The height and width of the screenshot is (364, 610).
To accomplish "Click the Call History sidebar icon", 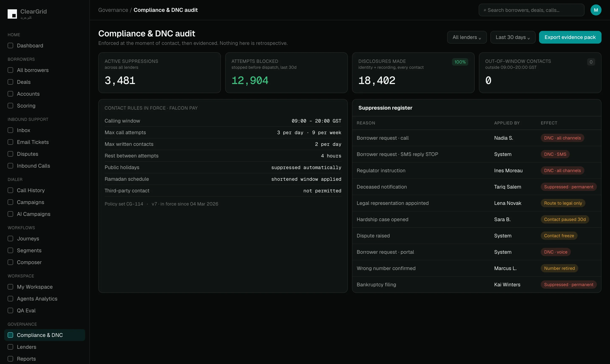I will click(x=10, y=190).
